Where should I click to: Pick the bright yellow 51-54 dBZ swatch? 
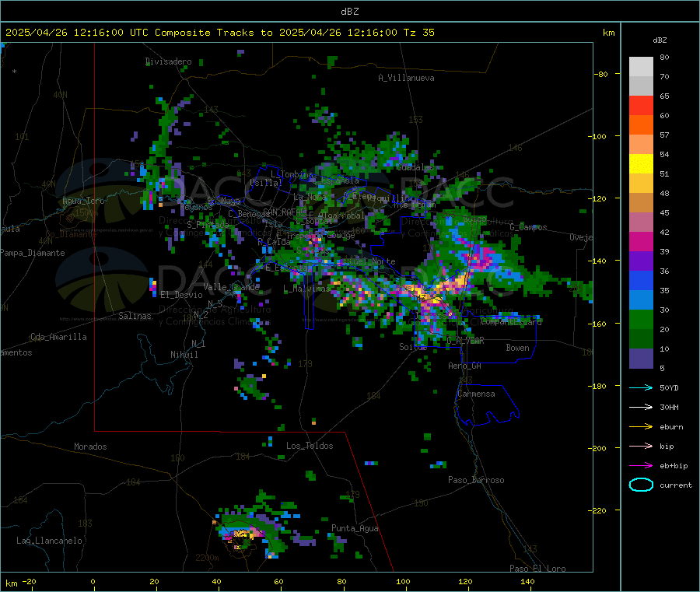point(641,164)
